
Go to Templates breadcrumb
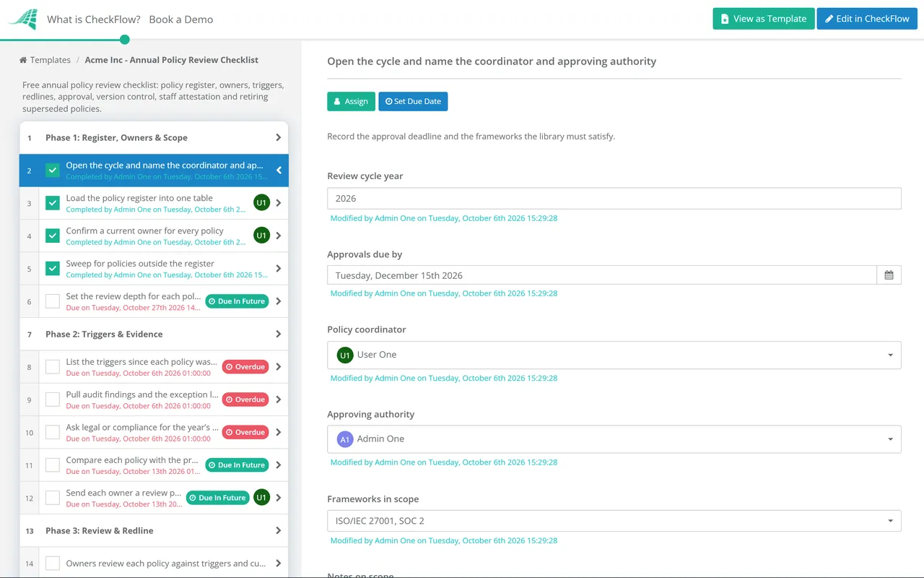point(51,60)
